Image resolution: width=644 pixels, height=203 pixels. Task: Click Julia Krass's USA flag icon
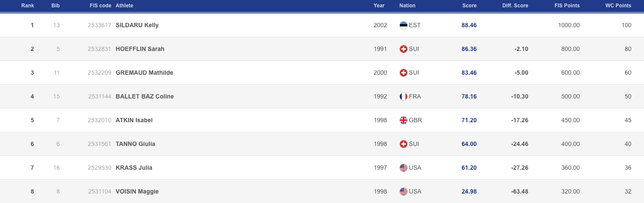click(403, 168)
